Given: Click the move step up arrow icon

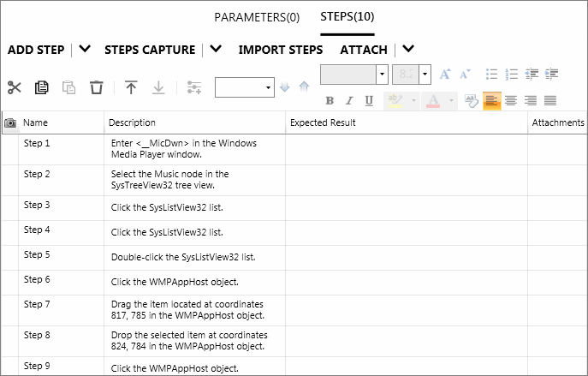Looking at the screenshot, I should 131,87.
